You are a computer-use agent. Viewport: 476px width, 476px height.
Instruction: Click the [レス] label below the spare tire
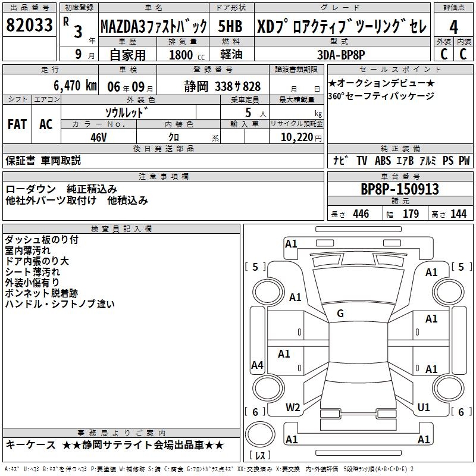pos(260,455)
